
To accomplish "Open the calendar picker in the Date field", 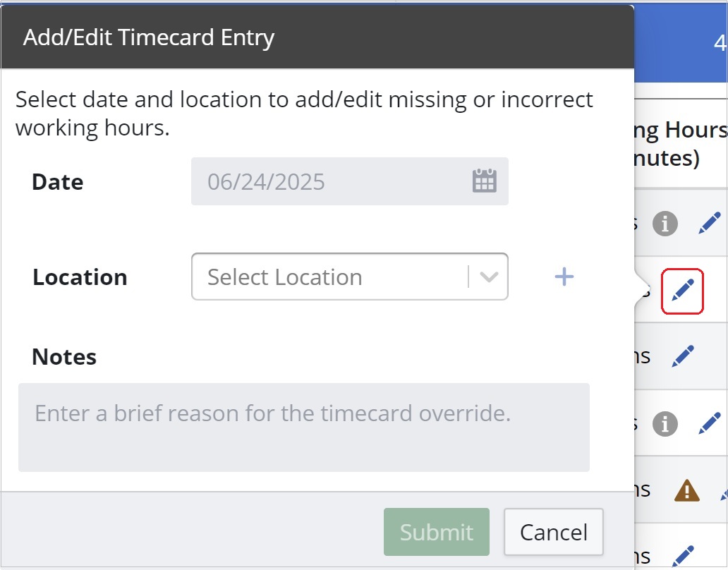I will 484,181.
